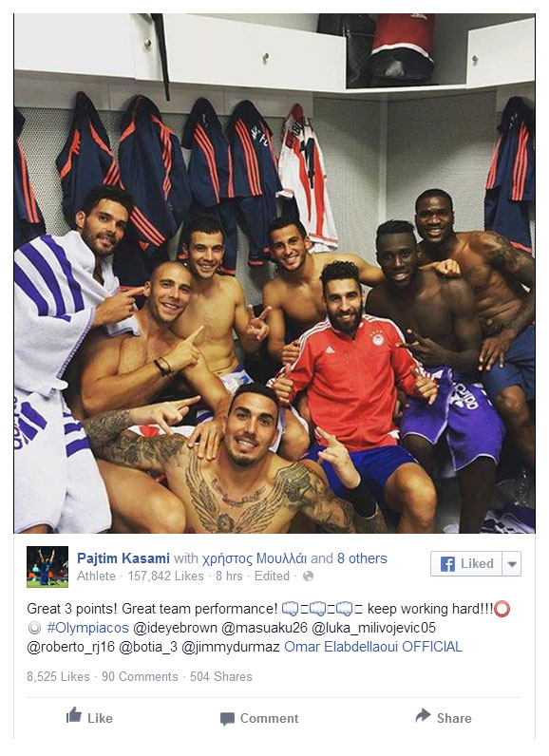This screenshot has height=756, width=549.
Task: Open the #Olympiacos hashtag
Action: [87, 628]
